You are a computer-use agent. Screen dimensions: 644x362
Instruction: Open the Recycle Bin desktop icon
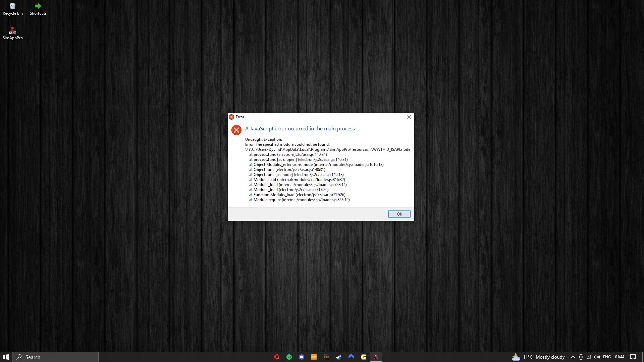[x=13, y=9]
